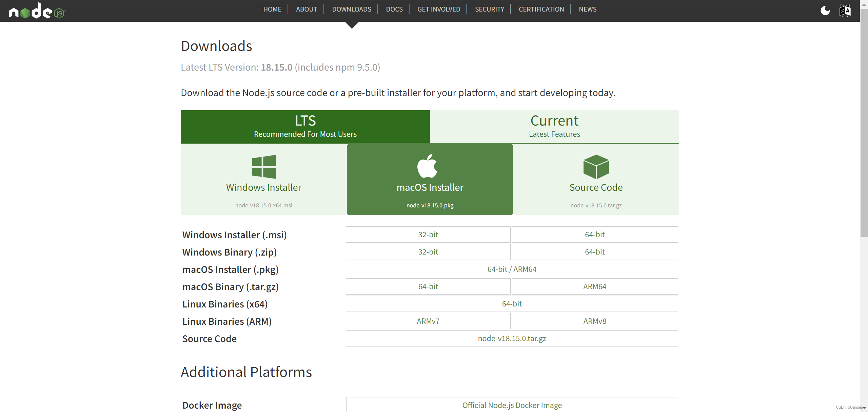Open the NEWS nav item
This screenshot has height=412, width=868.
coord(588,9)
